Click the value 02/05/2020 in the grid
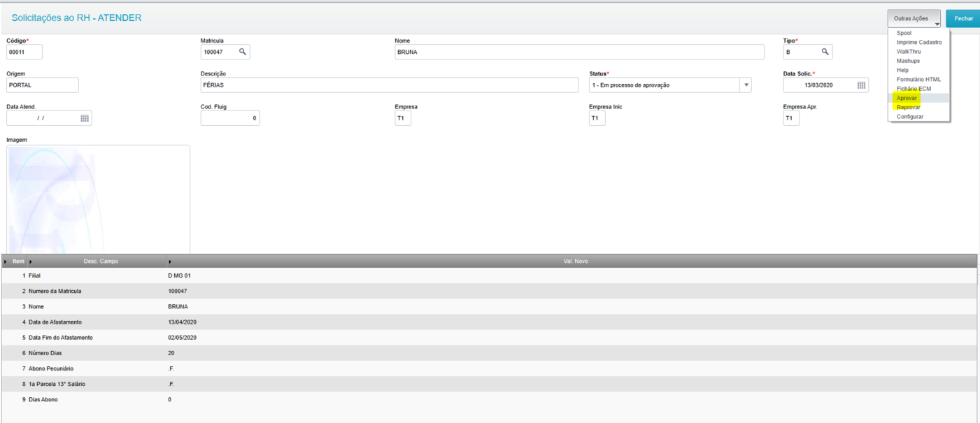 [x=183, y=338]
